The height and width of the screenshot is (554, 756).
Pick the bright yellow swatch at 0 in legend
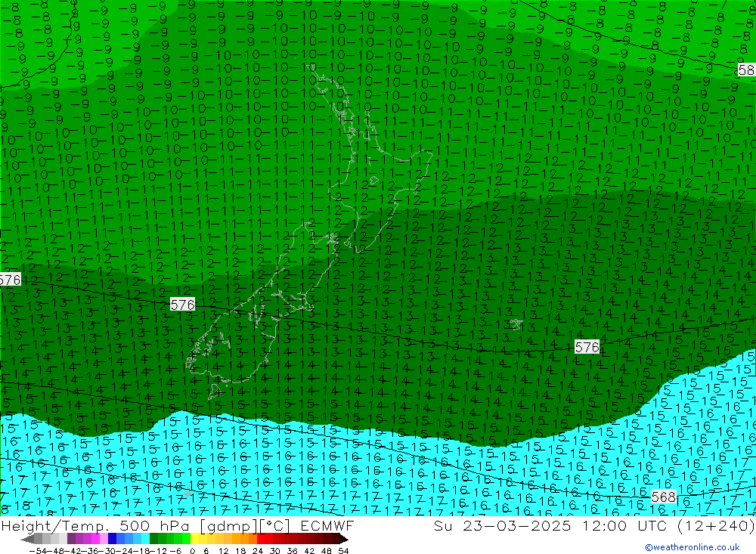pyautogui.click(x=194, y=539)
